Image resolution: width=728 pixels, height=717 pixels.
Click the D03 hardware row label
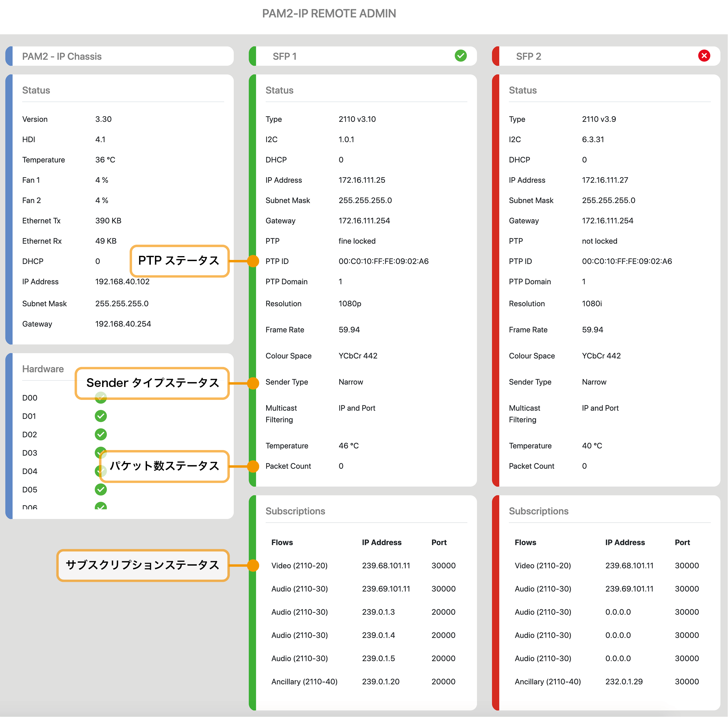(x=30, y=453)
